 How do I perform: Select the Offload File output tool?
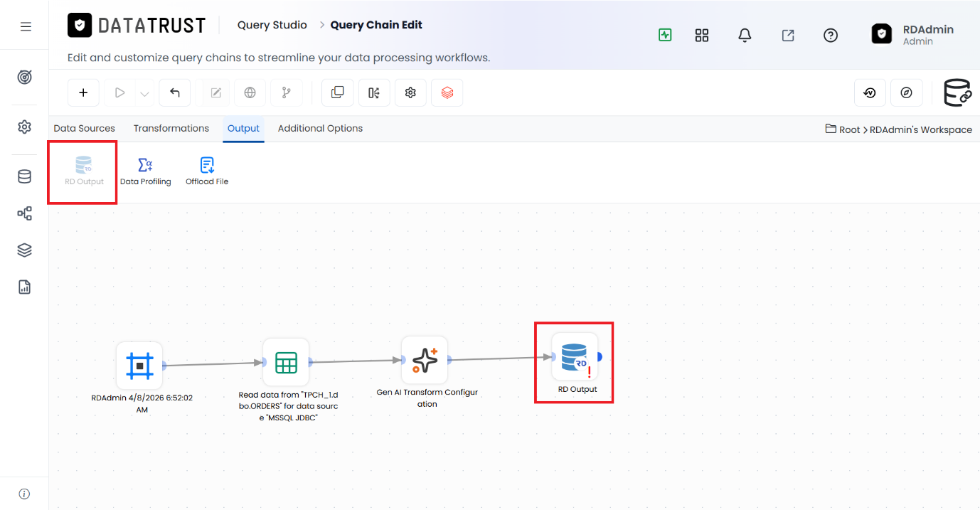pyautogui.click(x=207, y=172)
